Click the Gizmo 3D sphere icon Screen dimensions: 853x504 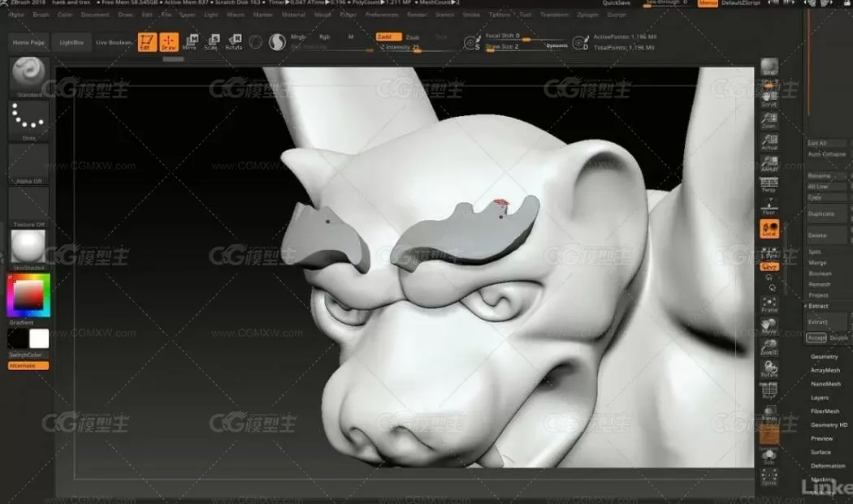[255, 42]
